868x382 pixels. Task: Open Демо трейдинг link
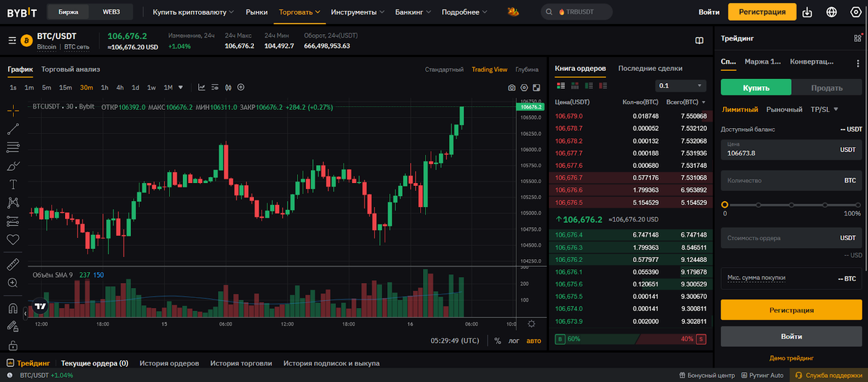(791, 357)
